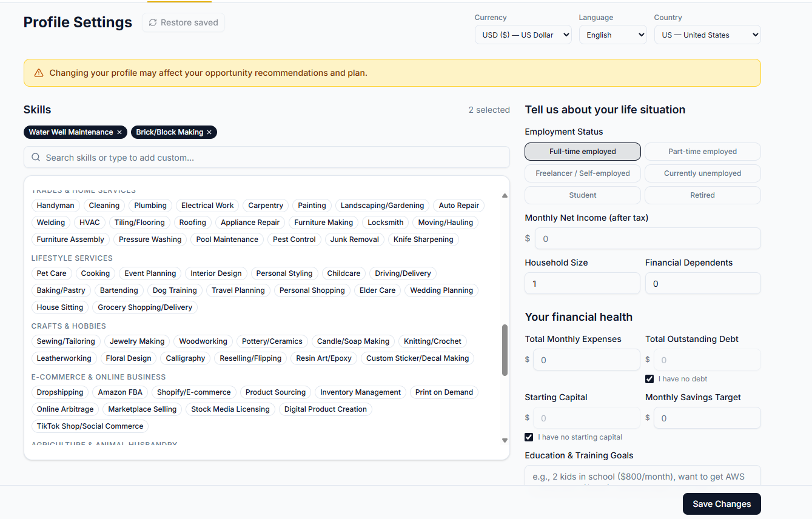Select Student employment status
This screenshot has height=519, width=812.
pos(582,195)
